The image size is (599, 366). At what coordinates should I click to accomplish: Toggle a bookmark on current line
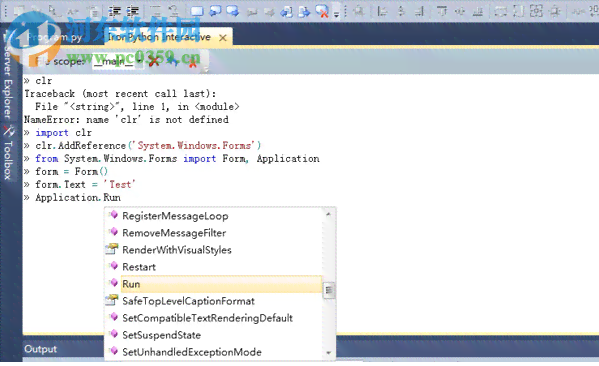197,11
